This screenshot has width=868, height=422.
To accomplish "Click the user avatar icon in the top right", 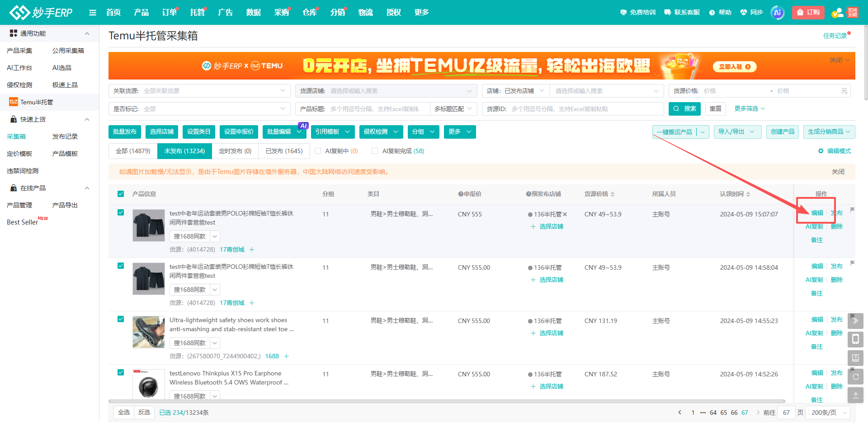I will point(837,13).
